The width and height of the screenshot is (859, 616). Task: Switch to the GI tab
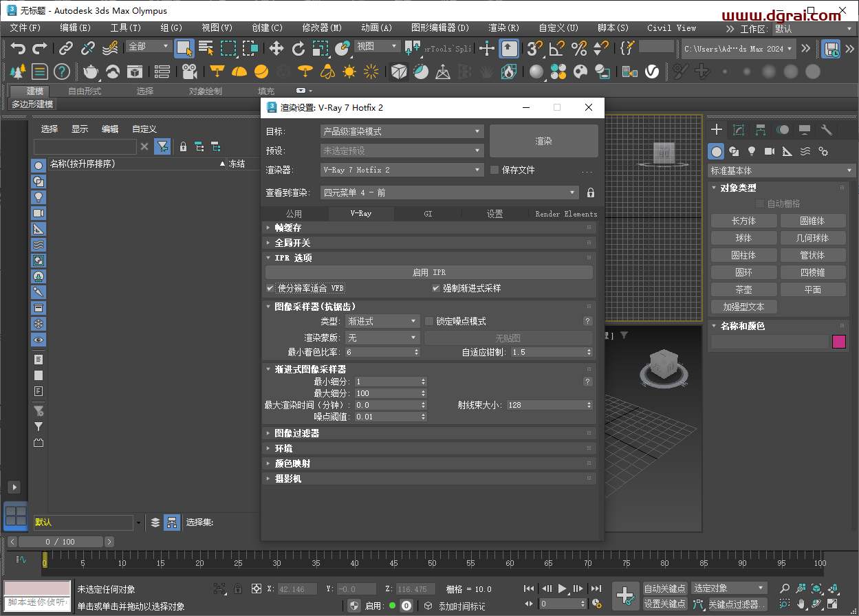point(428,214)
